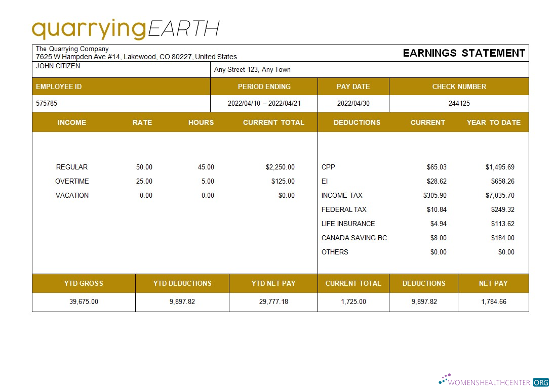Screen dimensions: 554x392
Task: Click the YTD NET PAY header
Action: tap(273, 283)
